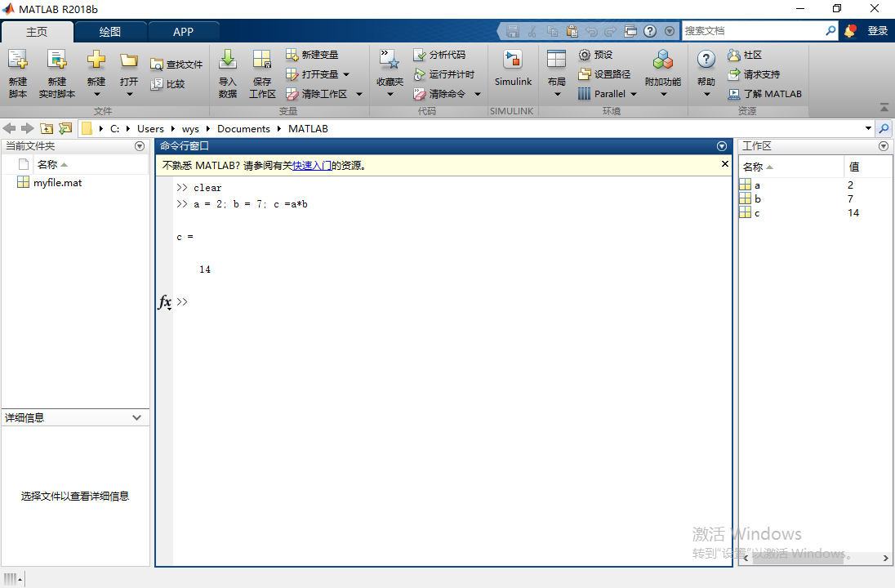Switch to the Plots (绘图) tab

(110, 32)
